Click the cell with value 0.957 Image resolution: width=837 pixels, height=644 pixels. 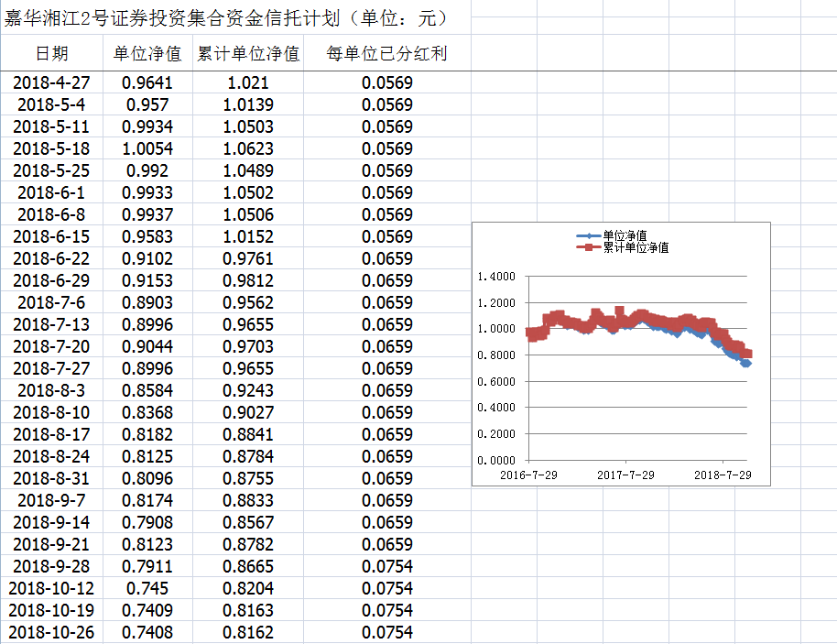coord(147,104)
